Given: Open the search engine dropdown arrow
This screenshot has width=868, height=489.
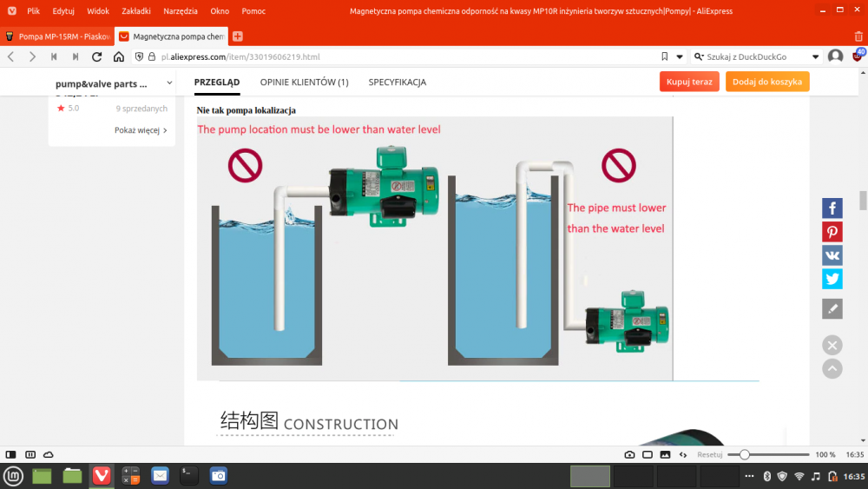Looking at the screenshot, I should tap(815, 56).
